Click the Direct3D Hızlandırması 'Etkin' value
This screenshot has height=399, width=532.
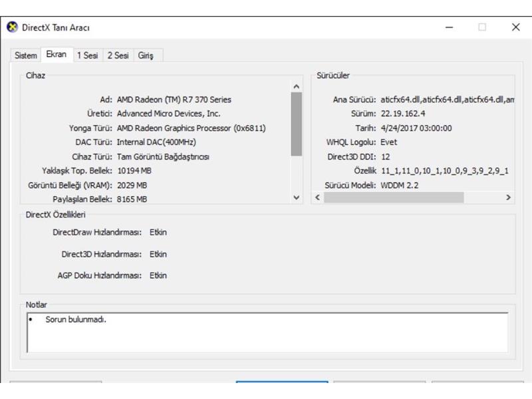click(x=158, y=254)
